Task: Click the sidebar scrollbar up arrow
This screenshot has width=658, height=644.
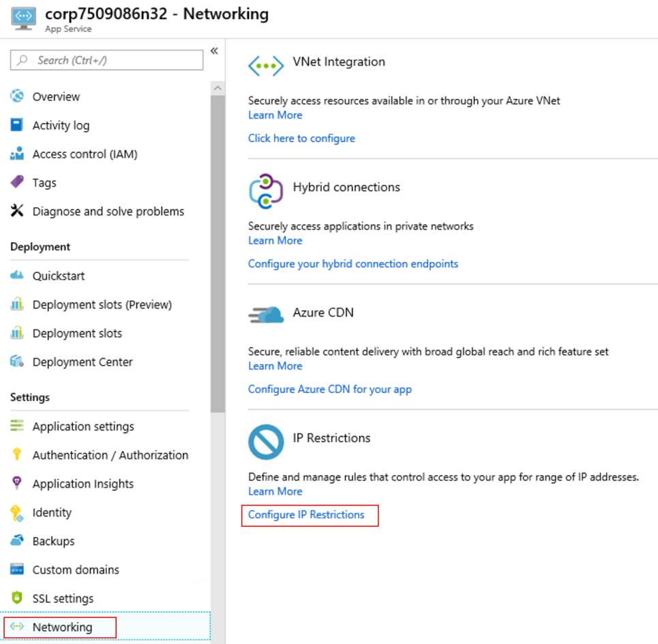Action: click(218, 88)
